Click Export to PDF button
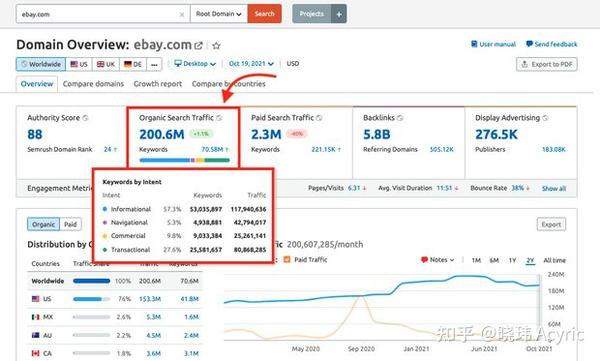 pos(547,64)
